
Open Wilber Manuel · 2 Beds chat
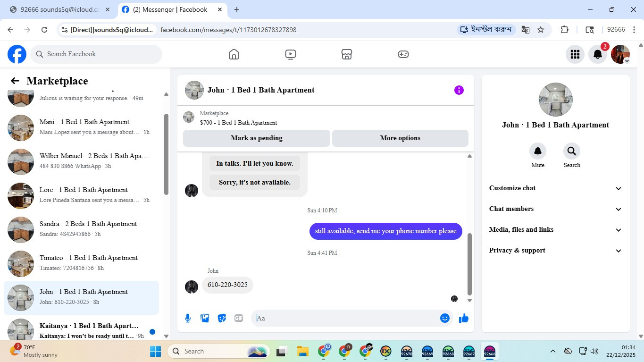(81, 161)
